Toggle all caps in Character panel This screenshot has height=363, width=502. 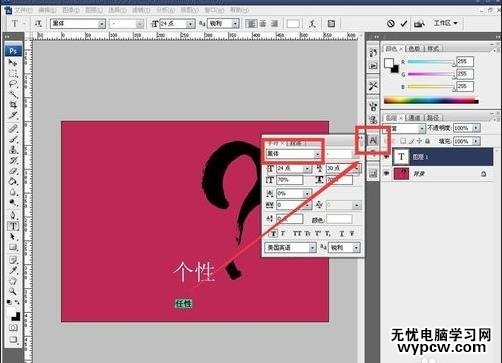click(297, 234)
